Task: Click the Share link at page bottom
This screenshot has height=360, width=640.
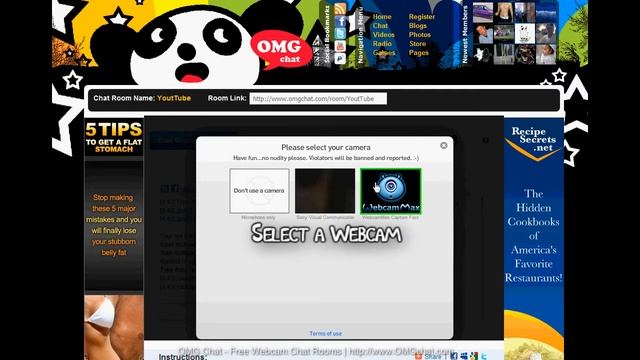Action: click(x=432, y=357)
